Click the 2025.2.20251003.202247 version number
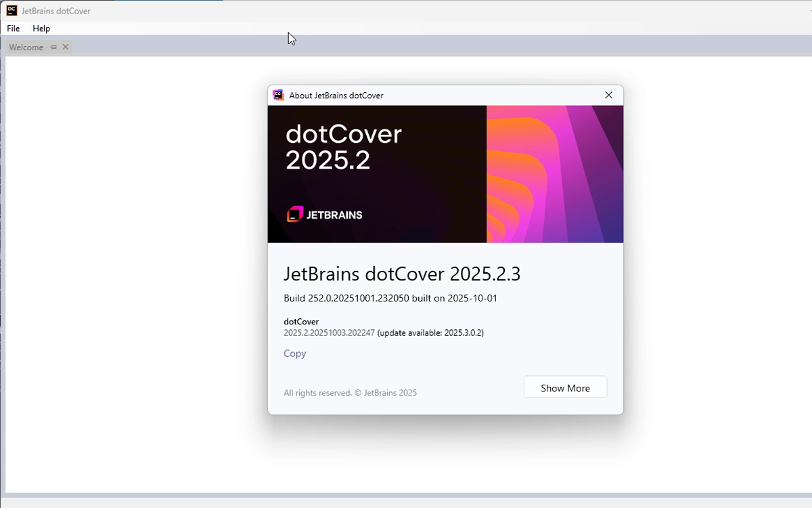 click(329, 333)
